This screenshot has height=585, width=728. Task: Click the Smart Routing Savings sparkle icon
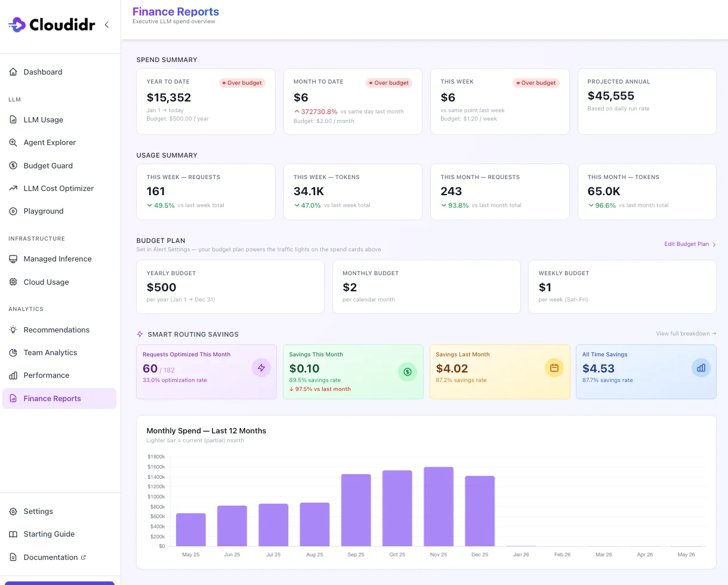coord(140,334)
